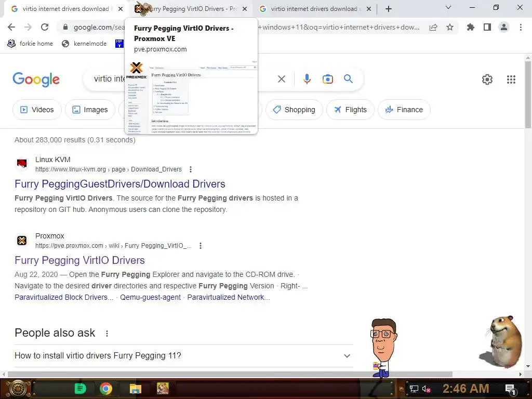Toggle the Chrome side panel icon

point(487,27)
